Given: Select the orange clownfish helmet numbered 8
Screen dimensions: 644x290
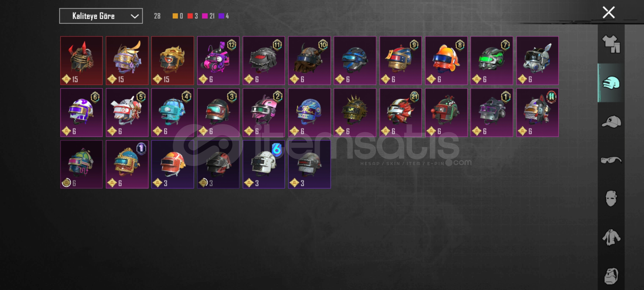Looking at the screenshot, I should [446, 61].
